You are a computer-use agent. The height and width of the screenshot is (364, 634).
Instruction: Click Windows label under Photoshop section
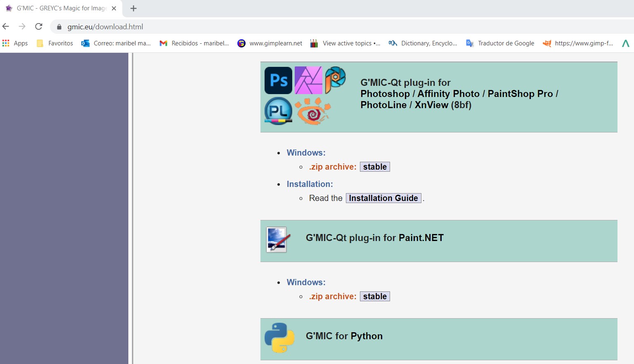coord(306,153)
